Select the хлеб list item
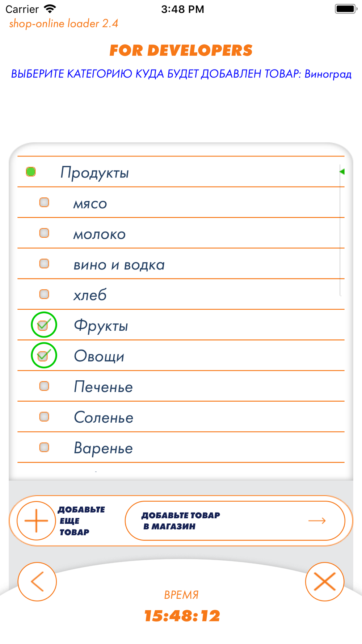Screen dimensions: 362x644 tap(181, 294)
